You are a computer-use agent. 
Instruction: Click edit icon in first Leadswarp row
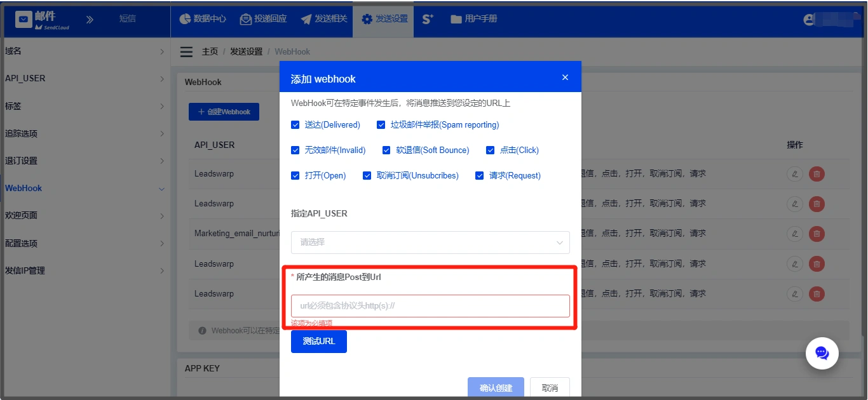click(794, 173)
